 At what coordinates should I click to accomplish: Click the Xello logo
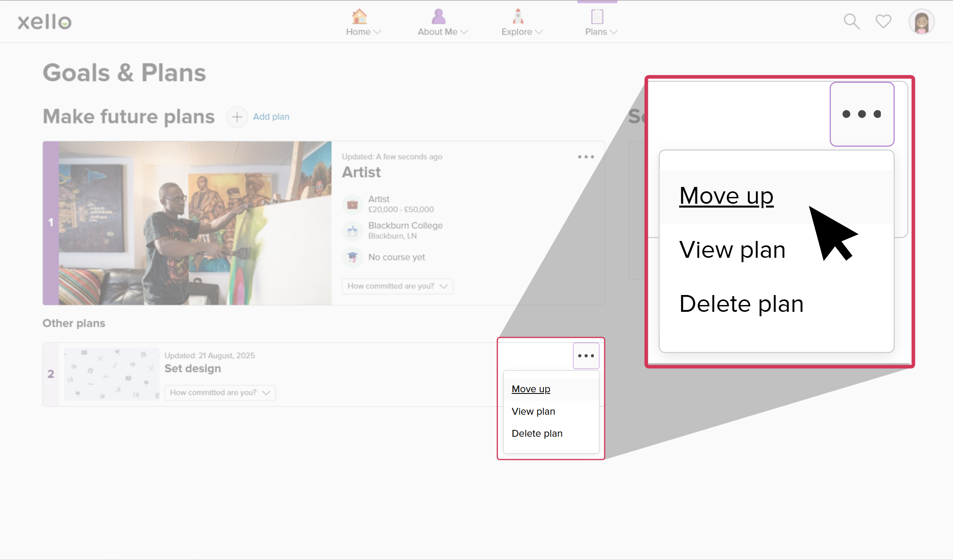(44, 22)
